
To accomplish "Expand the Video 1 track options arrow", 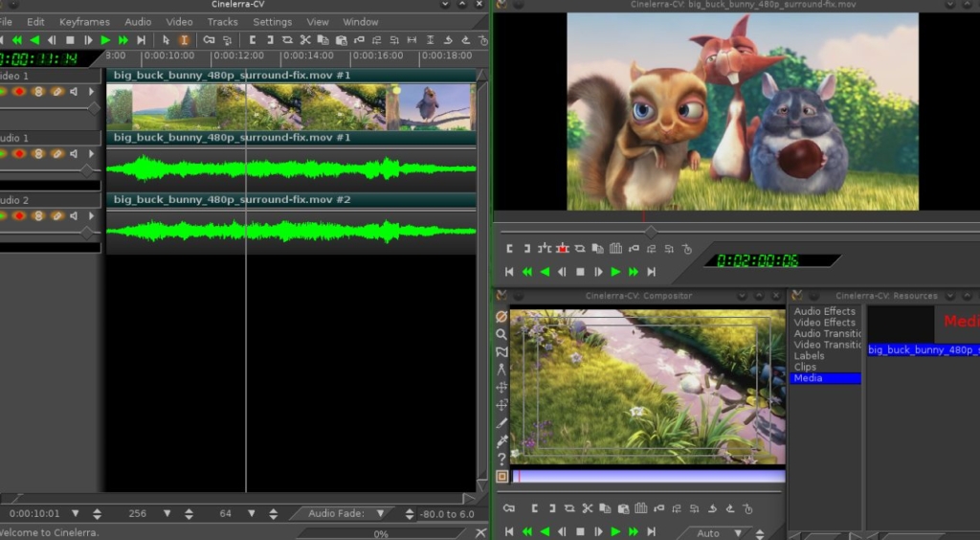I will (x=92, y=92).
